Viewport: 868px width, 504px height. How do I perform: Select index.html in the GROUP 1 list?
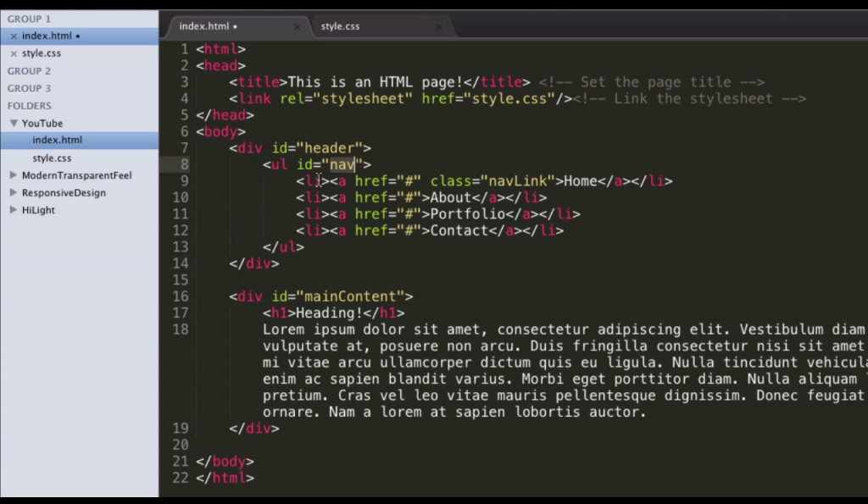(x=47, y=36)
